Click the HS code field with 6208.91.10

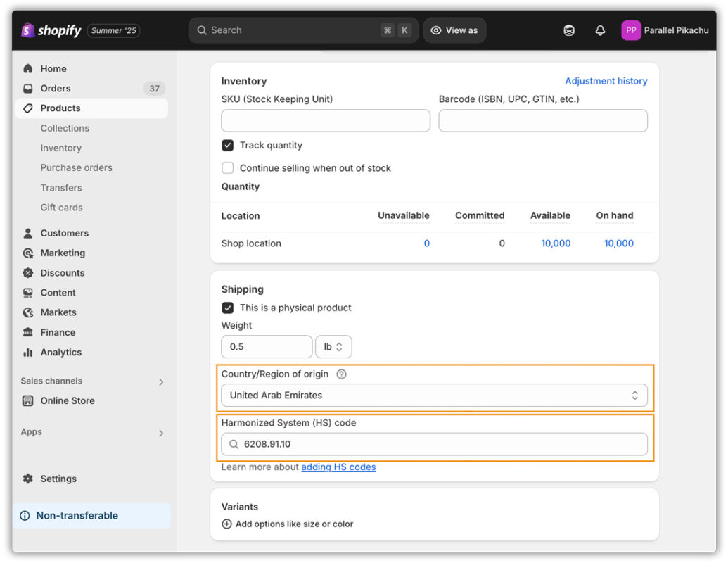[x=434, y=444]
